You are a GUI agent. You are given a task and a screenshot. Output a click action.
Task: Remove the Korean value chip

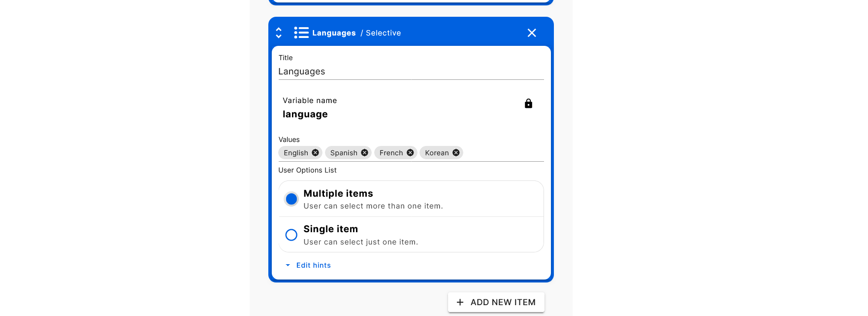(x=456, y=153)
